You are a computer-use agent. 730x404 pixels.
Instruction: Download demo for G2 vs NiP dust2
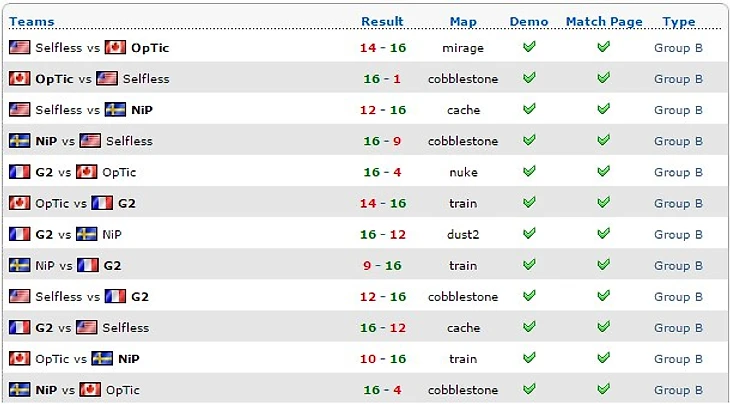tap(529, 233)
